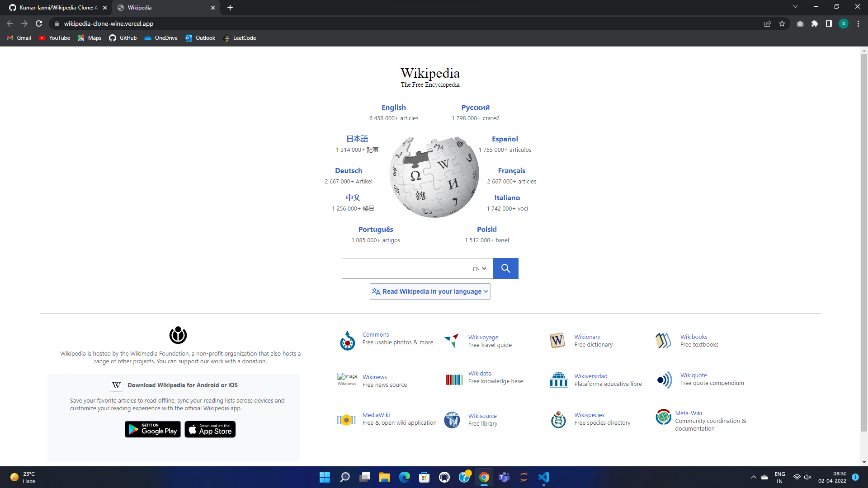The image size is (868, 488).
Task: Click the Wikidata barcode logo icon
Action: tap(454, 380)
